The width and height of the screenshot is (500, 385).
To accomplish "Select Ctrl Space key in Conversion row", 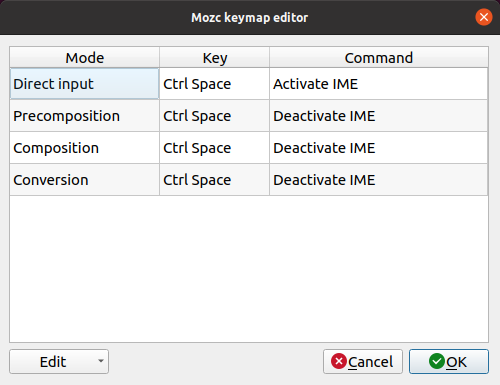I will (x=214, y=180).
